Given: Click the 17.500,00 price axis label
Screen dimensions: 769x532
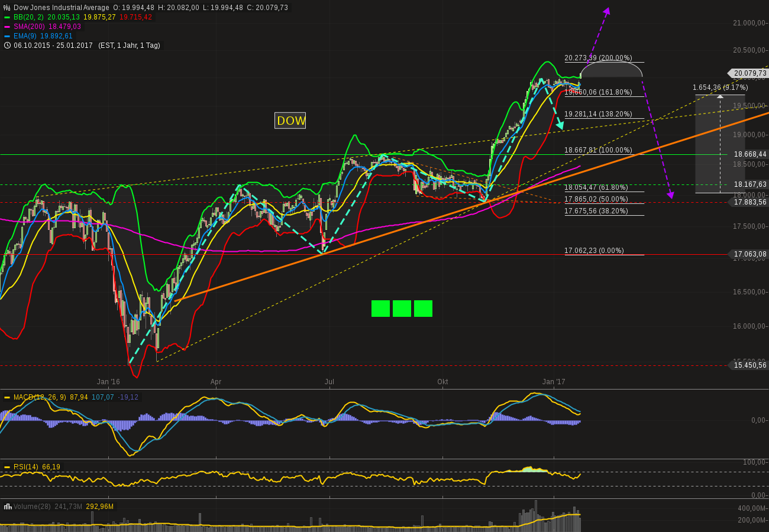Looking at the screenshot, I should 750,226.
